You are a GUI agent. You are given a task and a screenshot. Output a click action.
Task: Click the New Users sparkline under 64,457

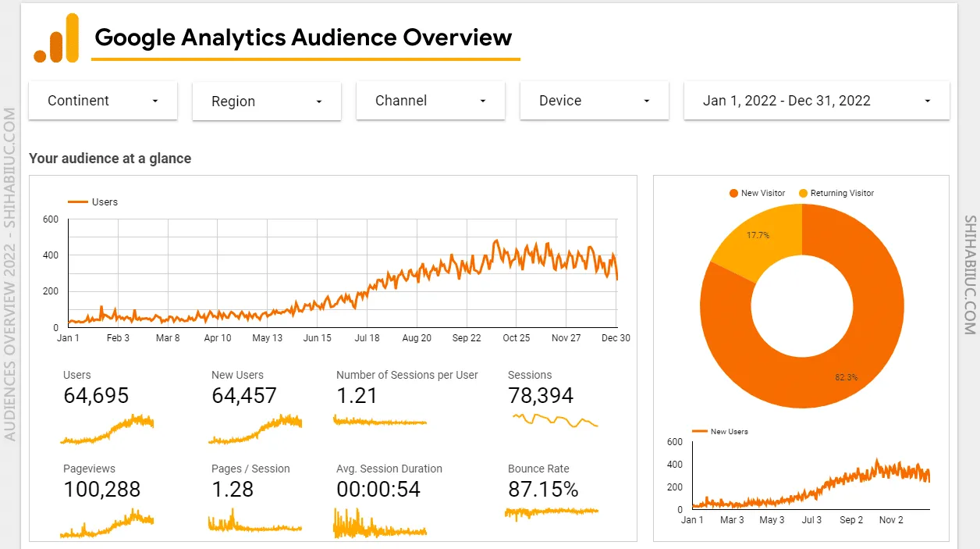coord(255,430)
